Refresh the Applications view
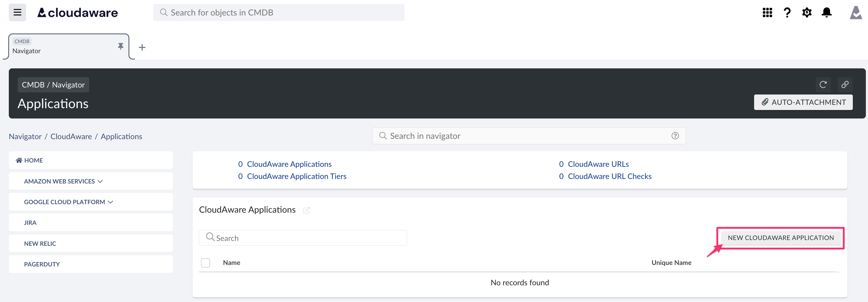This screenshot has height=302, width=868. 823,84
